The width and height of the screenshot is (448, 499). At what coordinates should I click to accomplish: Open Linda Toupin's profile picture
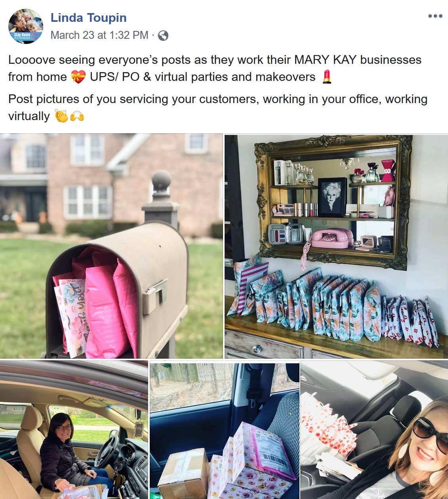pos(26,26)
